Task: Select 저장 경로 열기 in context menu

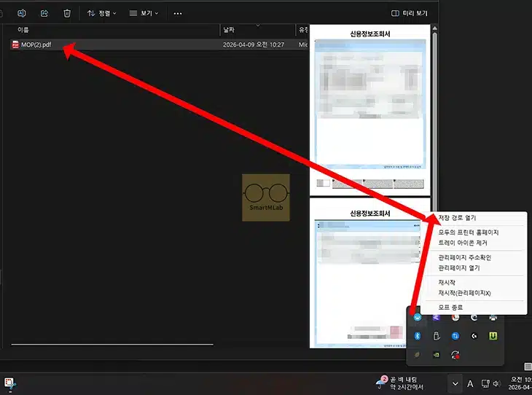Action: pos(457,218)
